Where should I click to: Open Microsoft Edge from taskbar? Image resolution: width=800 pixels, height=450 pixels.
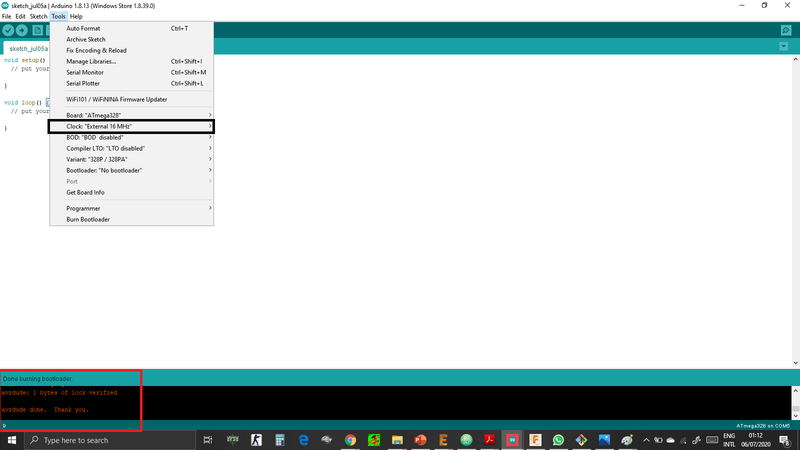(x=304, y=440)
